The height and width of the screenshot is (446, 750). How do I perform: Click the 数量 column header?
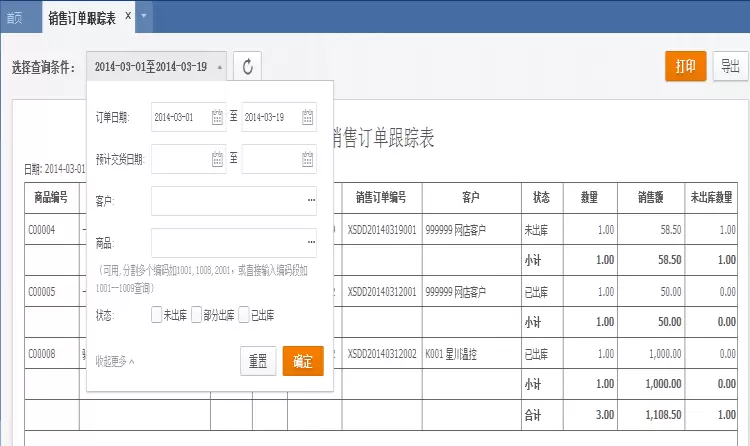click(590, 197)
